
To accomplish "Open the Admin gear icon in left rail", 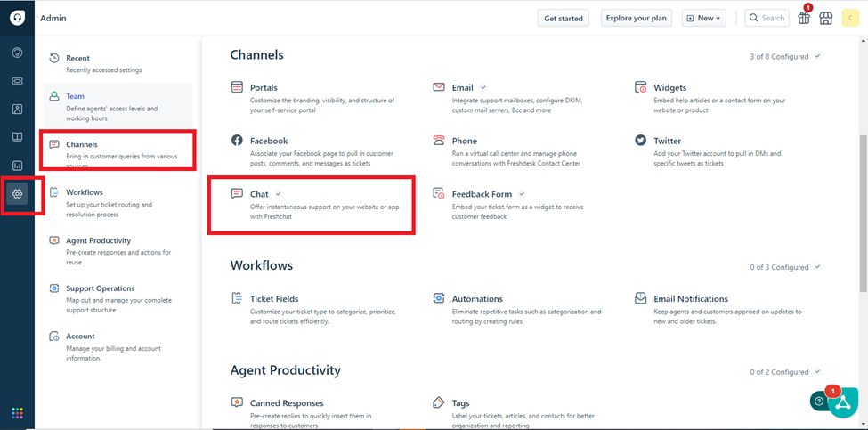I will 17,194.
